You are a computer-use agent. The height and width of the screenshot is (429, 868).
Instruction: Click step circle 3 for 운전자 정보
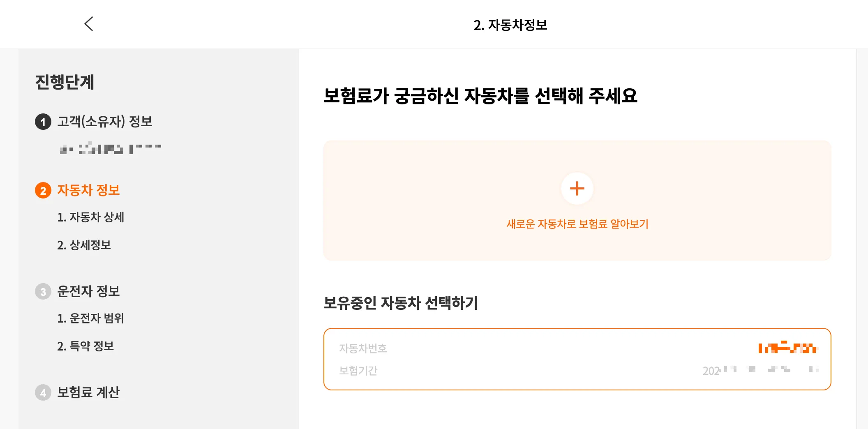(42, 291)
